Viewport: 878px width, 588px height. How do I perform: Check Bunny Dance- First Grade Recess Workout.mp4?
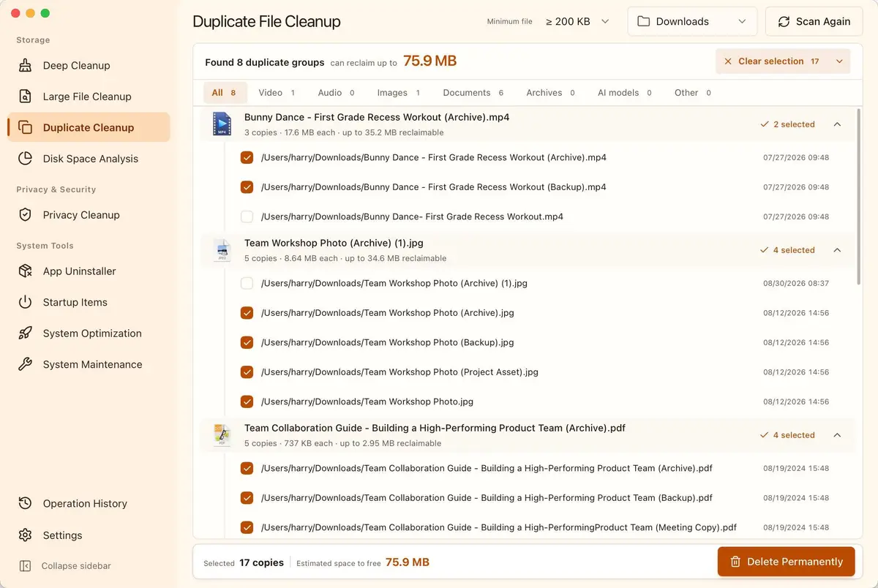click(x=247, y=216)
